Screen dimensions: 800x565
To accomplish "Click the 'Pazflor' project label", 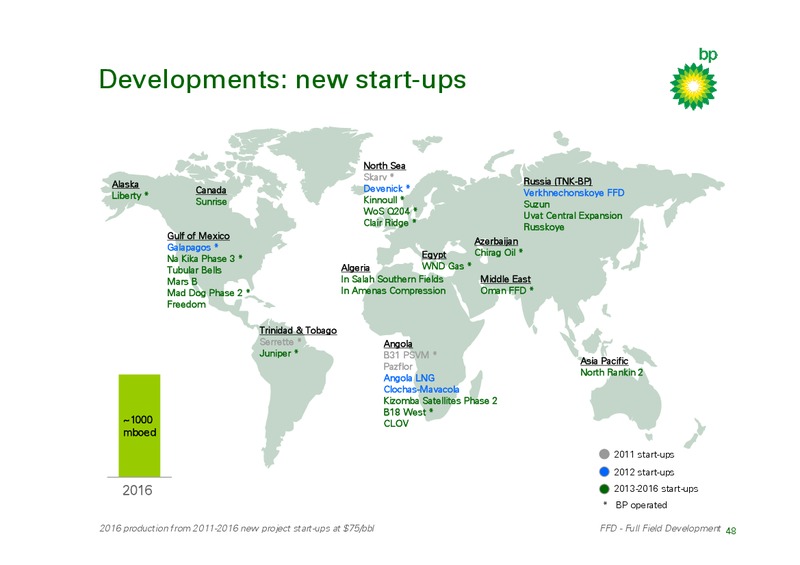I will click(398, 366).
